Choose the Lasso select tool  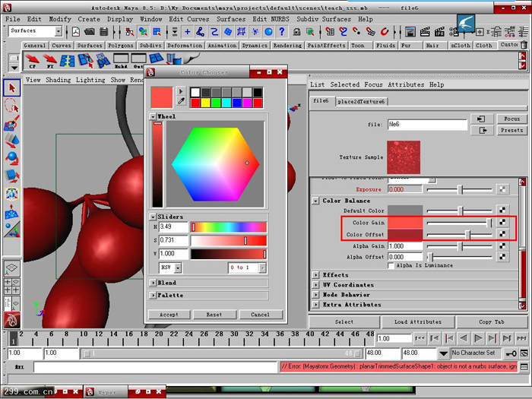[12, 106]
